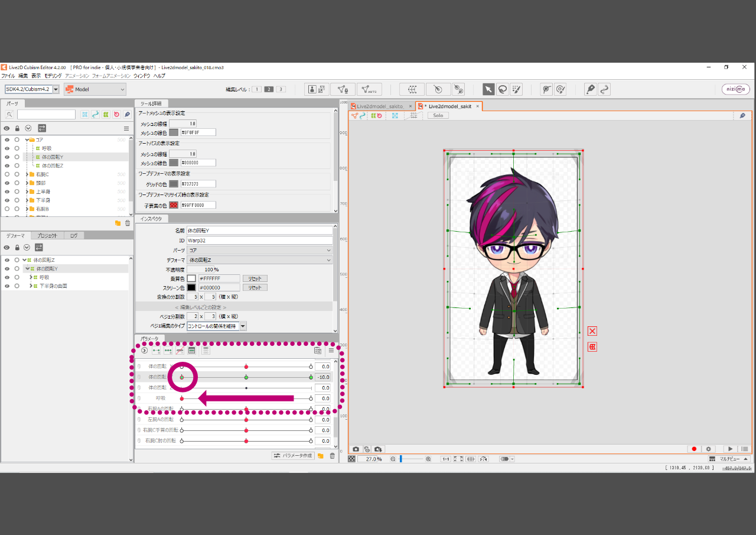The height and width of the screenshot is (535, 756).
Task: Expand the 頭部 part folder
Action: pyautogui.click(x=27, y=183)
